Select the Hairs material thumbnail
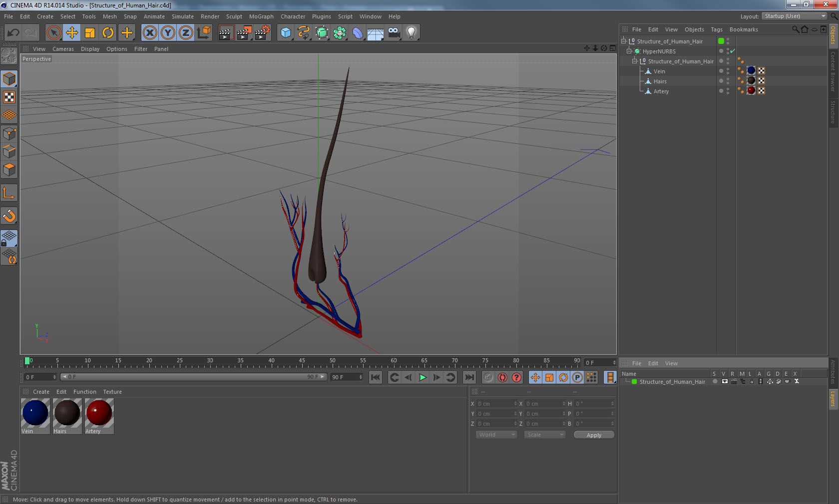The height and width of the screenshot is (504, 839). (x=67, y=416)
